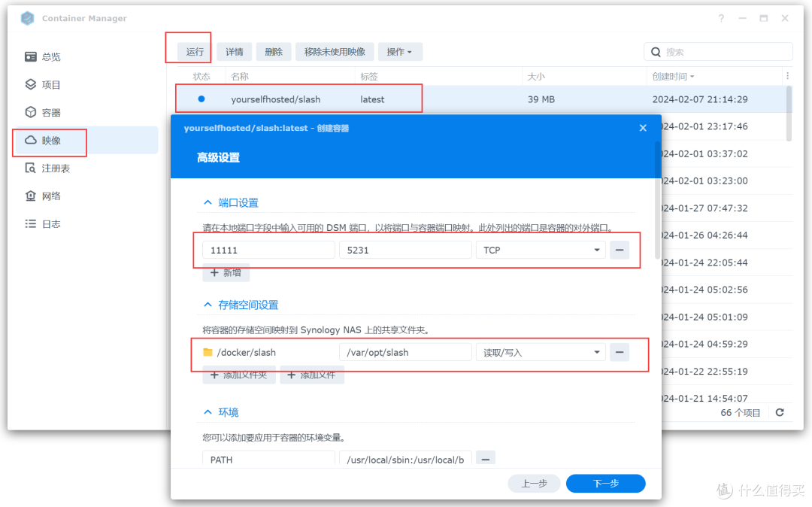Open the 网络 network sidebar icon
Screen dimensions: 812x507
(x=30, y=196)
